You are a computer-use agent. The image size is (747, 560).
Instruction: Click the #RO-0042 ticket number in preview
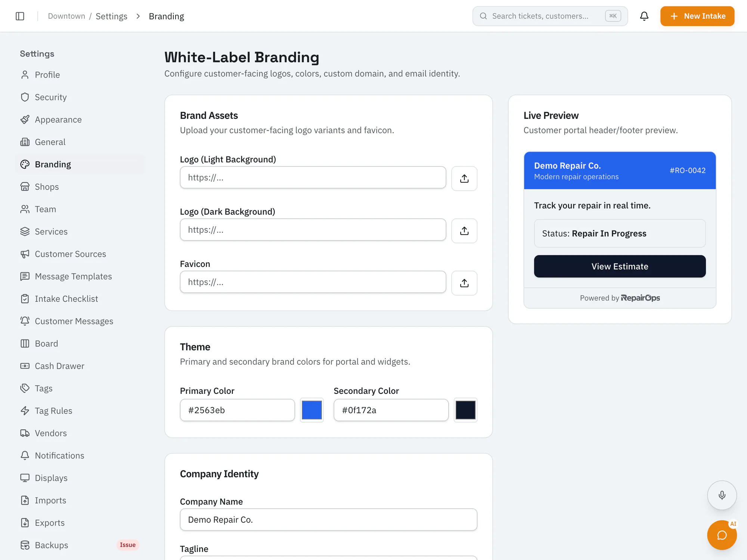pyautogui.click(x=688, y=171)
